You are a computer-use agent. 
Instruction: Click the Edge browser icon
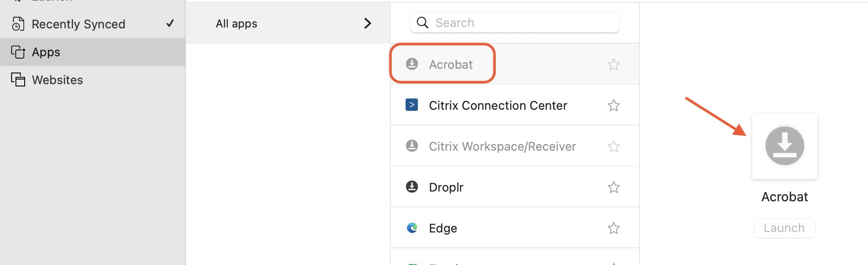(412, 228)
